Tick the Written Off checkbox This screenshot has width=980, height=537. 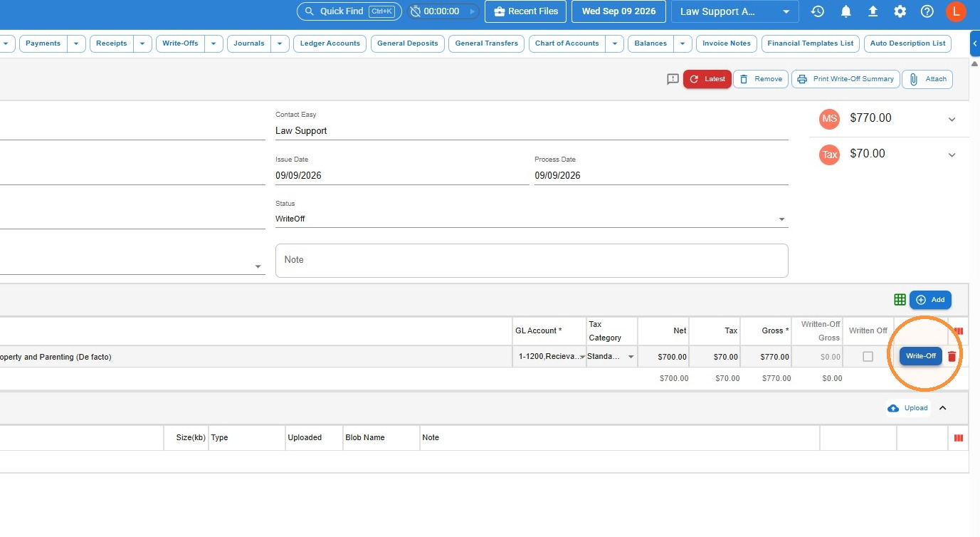[x=868, y=356]
